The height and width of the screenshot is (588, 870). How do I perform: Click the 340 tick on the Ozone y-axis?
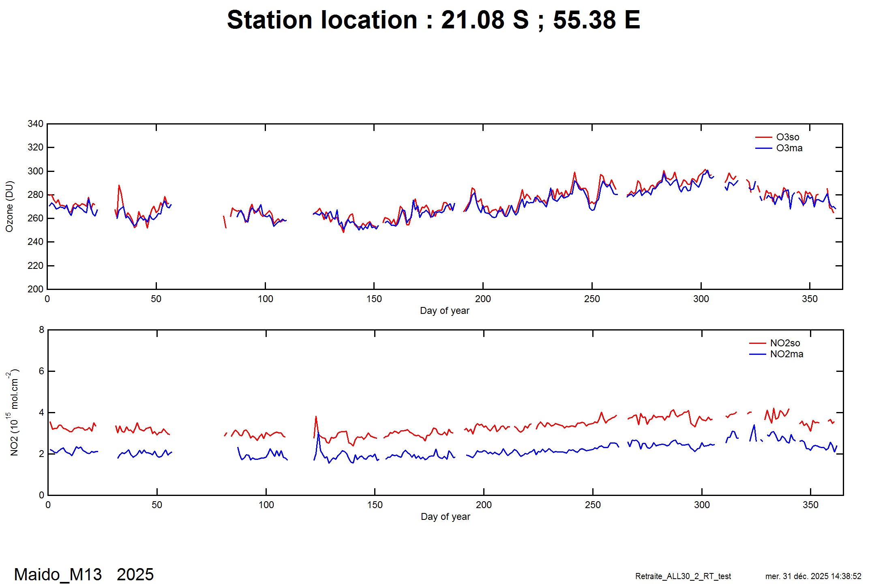click(35, 124)
